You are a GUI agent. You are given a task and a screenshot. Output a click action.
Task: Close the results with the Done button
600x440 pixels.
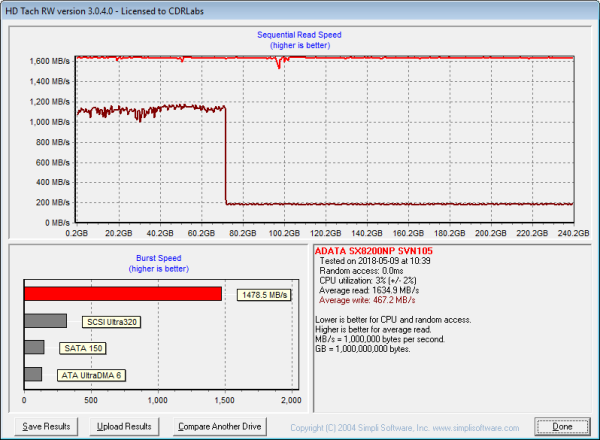tap(563, 426)
